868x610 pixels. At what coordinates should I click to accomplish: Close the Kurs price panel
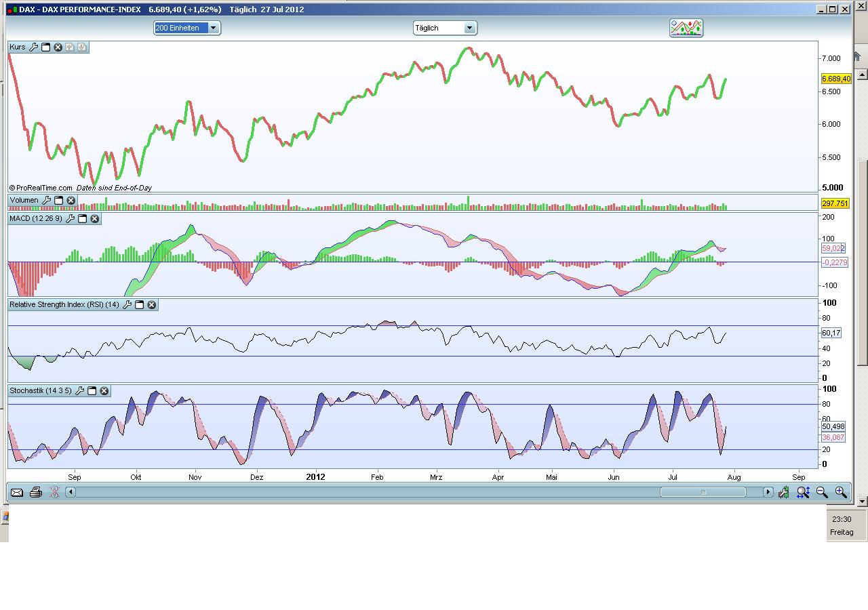58,47
